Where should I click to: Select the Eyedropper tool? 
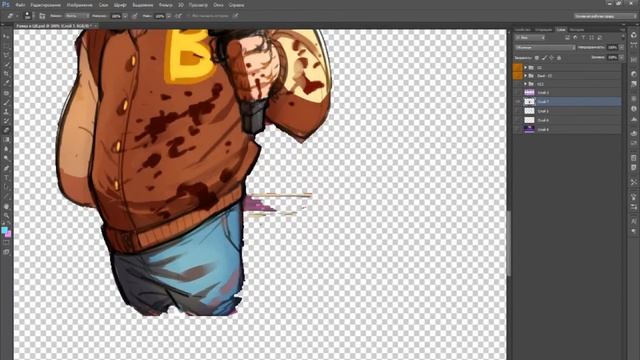point(6,83)
